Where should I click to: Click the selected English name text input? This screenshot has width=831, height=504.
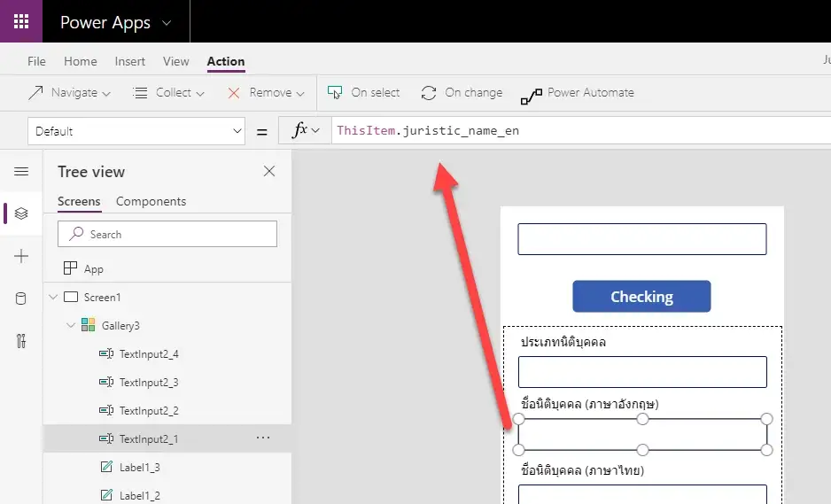[x=642, y=435]
